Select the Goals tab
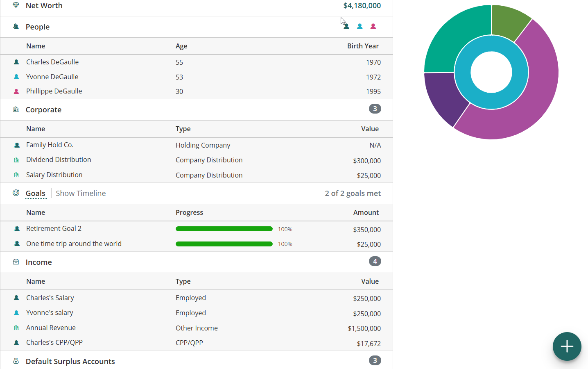The width and height of the screenshot is (588, 369). (36, 194)
